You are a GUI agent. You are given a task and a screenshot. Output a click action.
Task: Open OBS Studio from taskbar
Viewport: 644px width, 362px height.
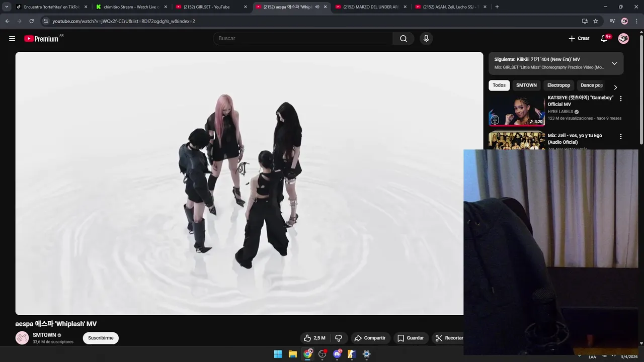[323, 354]
